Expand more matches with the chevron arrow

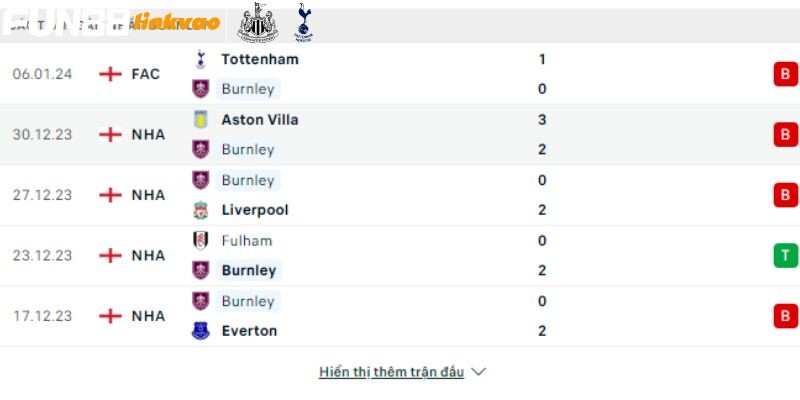coord(478,372)
